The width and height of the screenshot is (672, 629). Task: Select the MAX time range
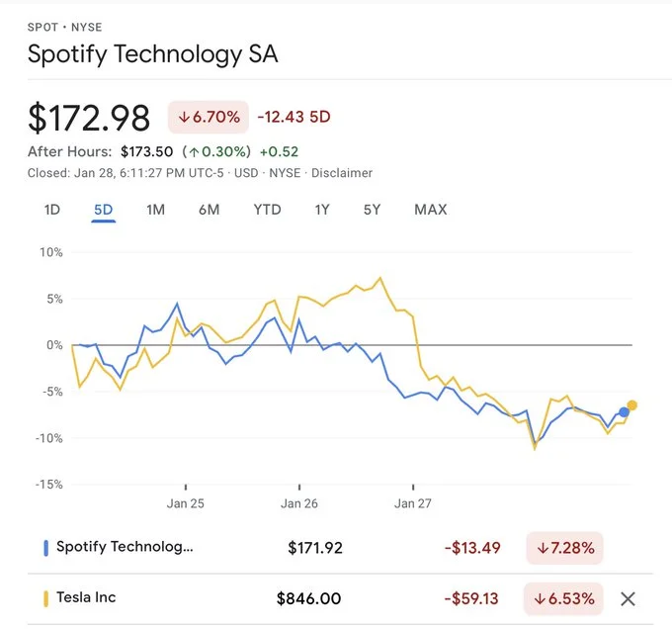pos(431,210)
